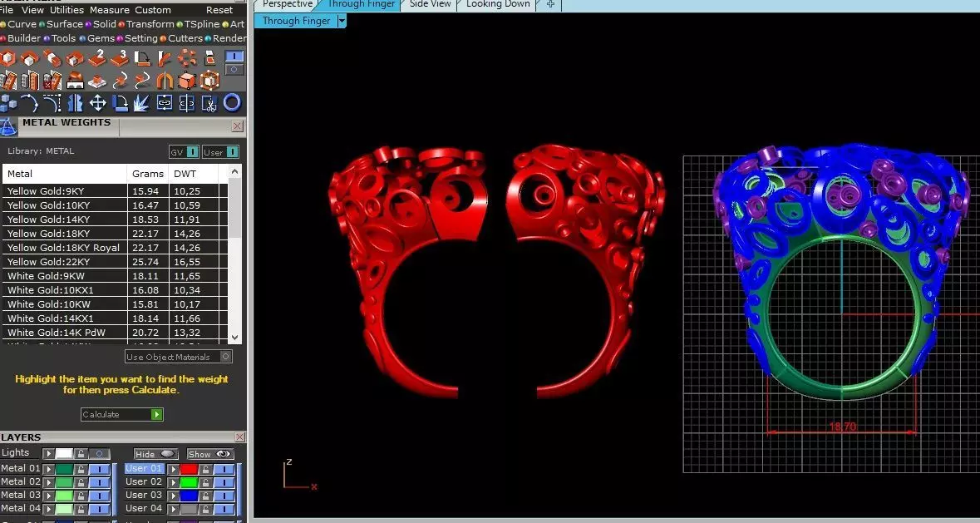Open the Cutters menu category
The height and width of the screenshot is (523, 980).
[x=185, y=38]
